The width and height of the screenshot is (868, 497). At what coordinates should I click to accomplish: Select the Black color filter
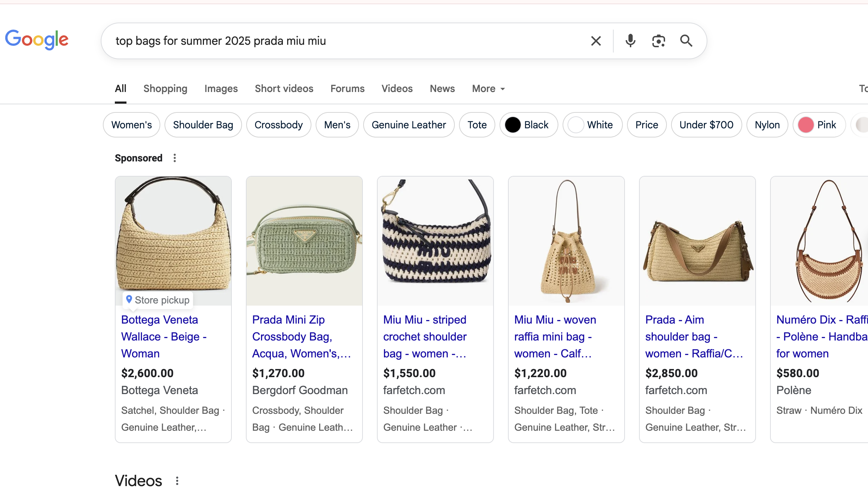click(x=529, y=125)
